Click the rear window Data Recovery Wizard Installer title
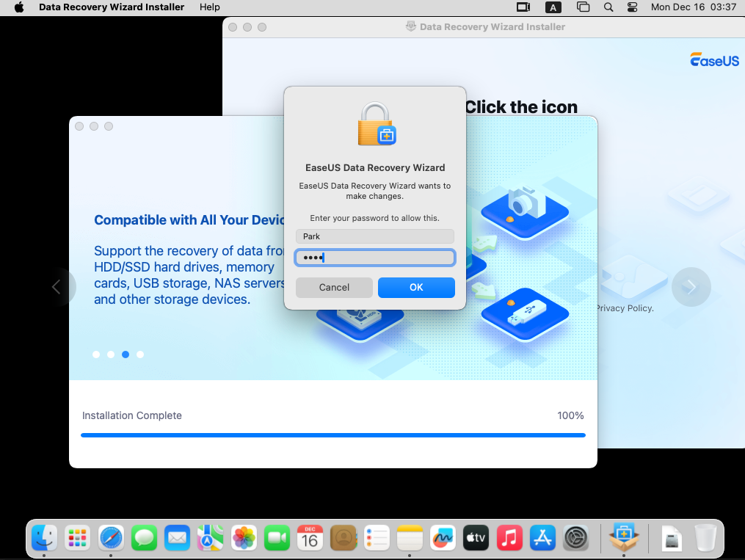745x560 pixels. 493,26
